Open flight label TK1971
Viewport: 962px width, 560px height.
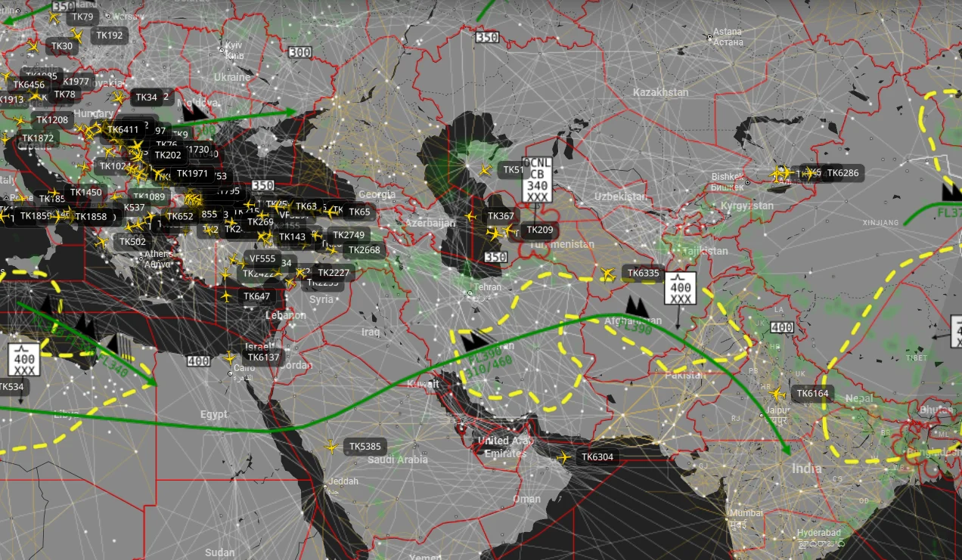click(192, 174)
